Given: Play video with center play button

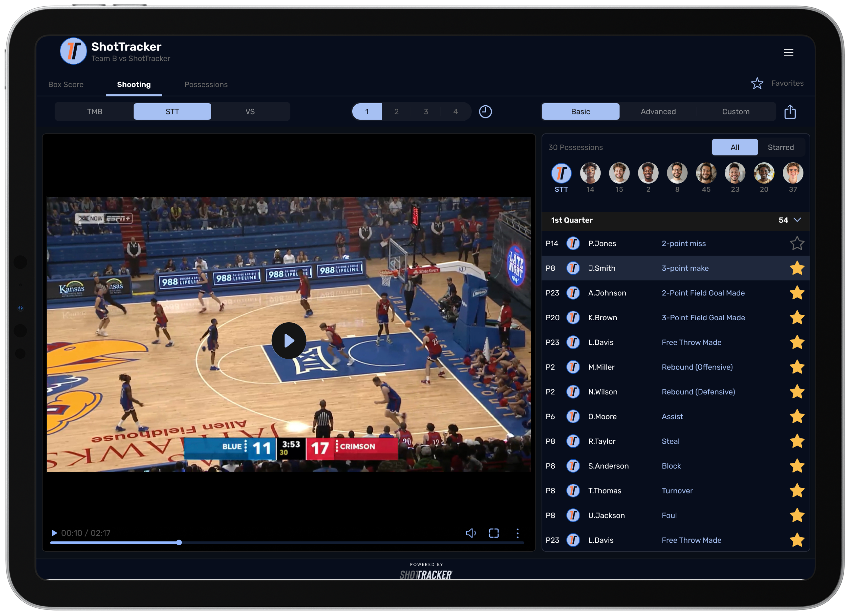Looking at the screenshot, I should click(x=289, y=340).
